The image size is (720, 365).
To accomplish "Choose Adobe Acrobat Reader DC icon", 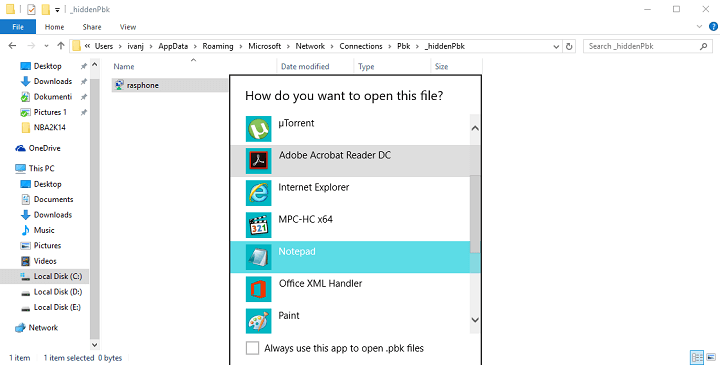I will coord(259,161).
